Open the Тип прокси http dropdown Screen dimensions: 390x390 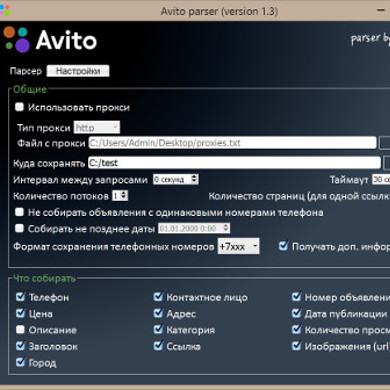pyautogui.click(x=97, y=127)
